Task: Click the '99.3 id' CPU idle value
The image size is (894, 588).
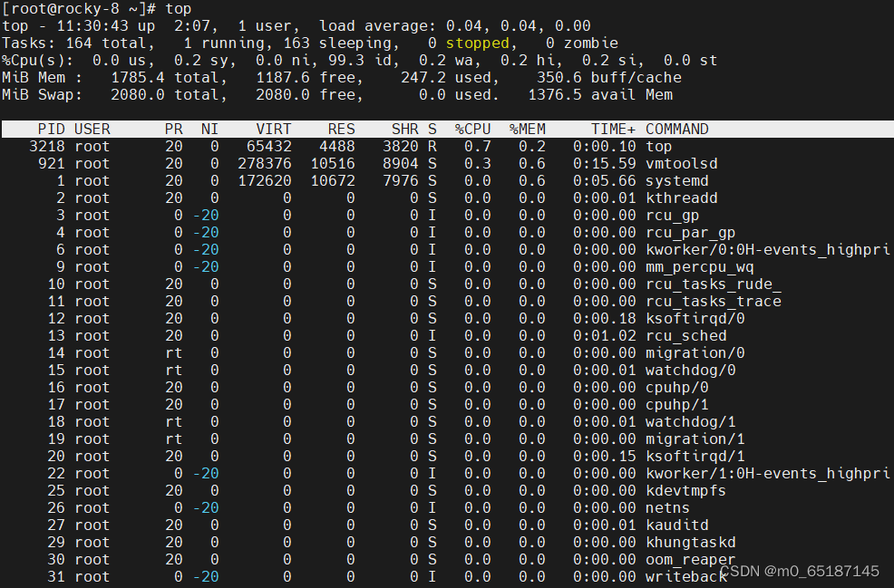Action: (x=364, y=60)
